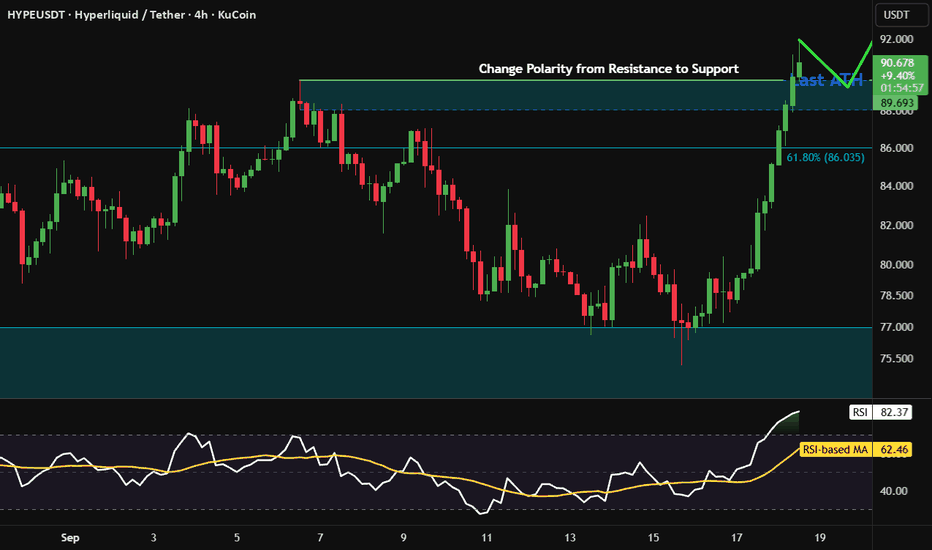
Task: Select the RSI-based MA label
Action: pyautogui.click(x=835, y=450)
